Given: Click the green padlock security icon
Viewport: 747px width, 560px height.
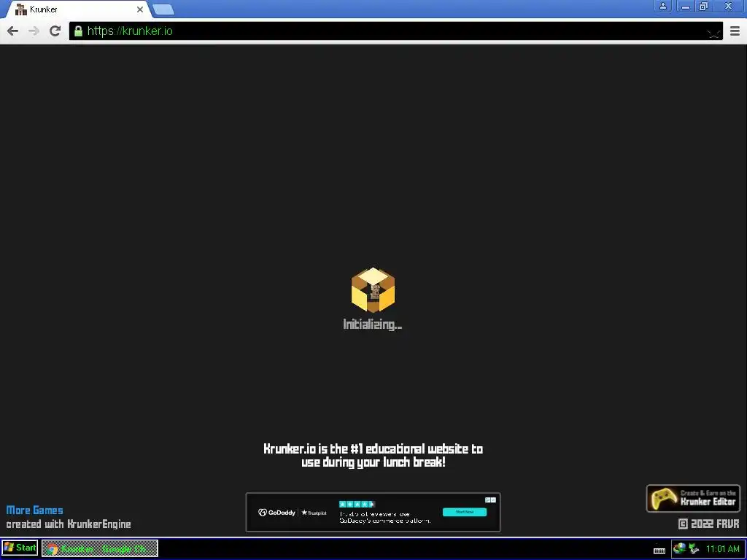Looking at the screenshot, I should 78,31.
